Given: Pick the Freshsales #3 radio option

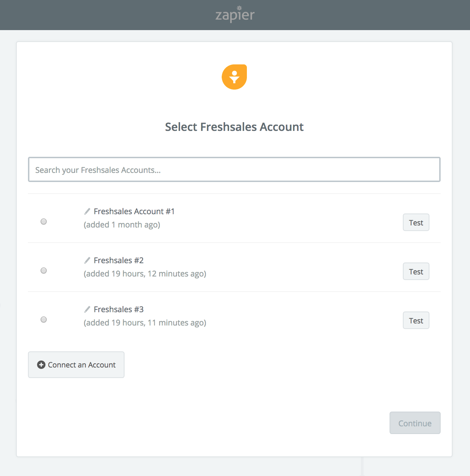Looking at the screenshot, I should coord(44,320).
